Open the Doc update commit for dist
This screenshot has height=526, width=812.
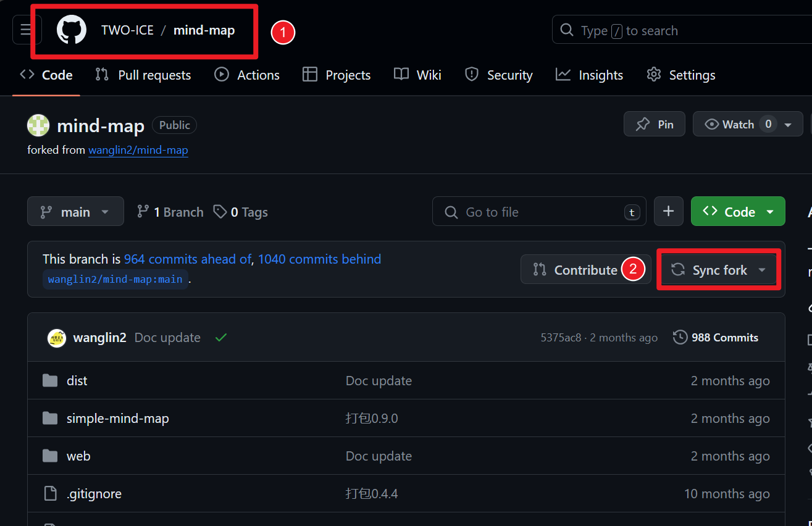[x=379, y=381]
